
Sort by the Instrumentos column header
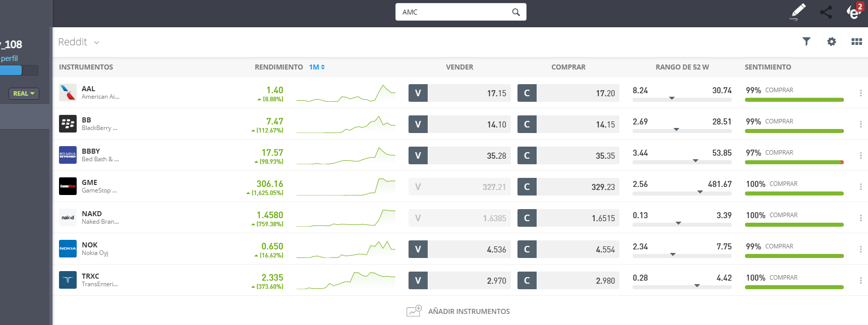(x=86, y=67)
